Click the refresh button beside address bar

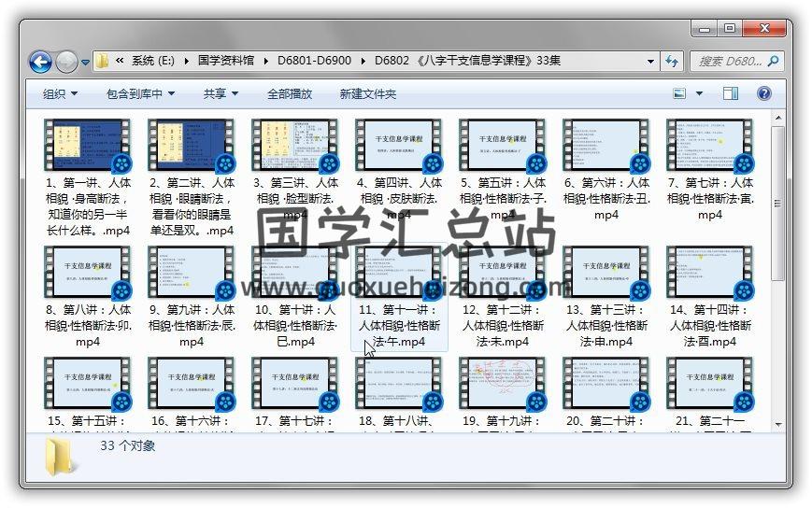coord(672,62)
